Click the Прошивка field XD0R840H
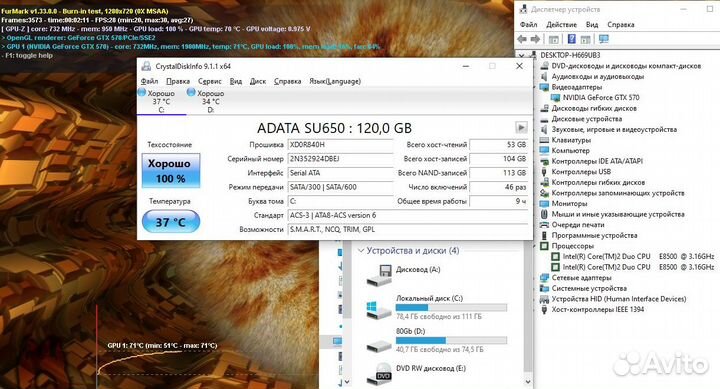720x389 pixels. [340, 145]
